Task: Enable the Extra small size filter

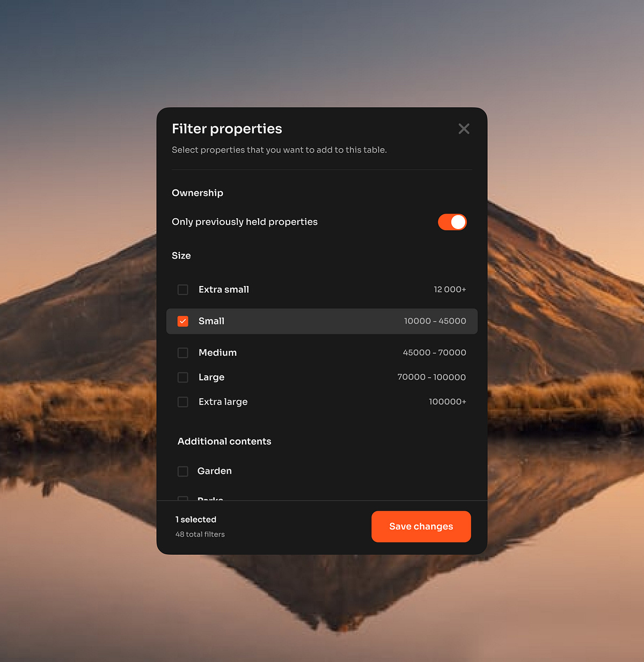Action: [x=182, y=289]
